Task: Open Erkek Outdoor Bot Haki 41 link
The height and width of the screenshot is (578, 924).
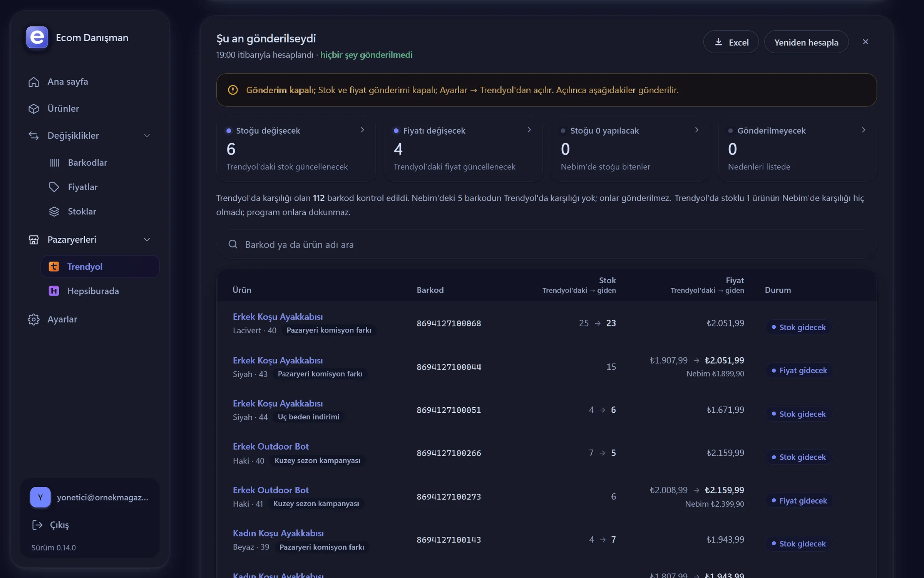Action: (271, 490)
